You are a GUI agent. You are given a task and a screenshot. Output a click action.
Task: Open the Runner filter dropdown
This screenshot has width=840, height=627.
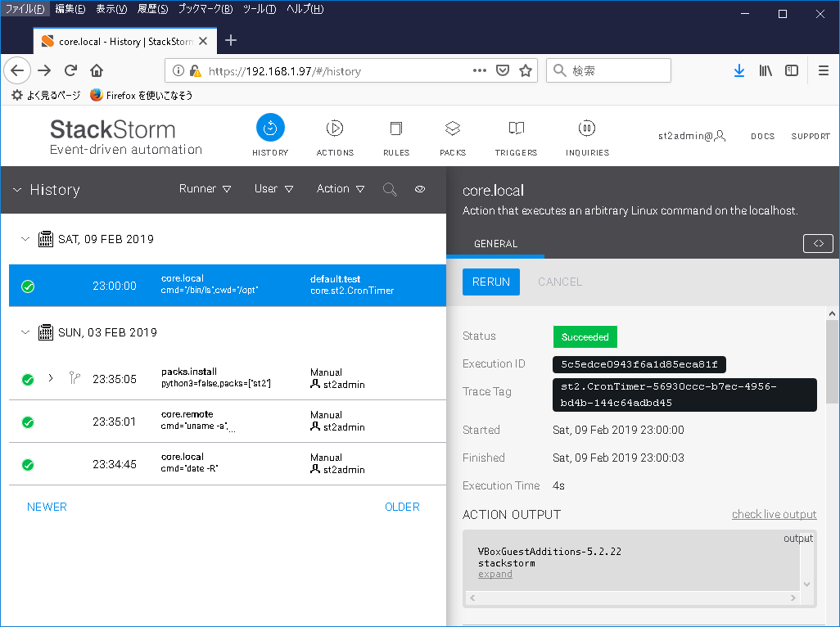pos(205,188)
